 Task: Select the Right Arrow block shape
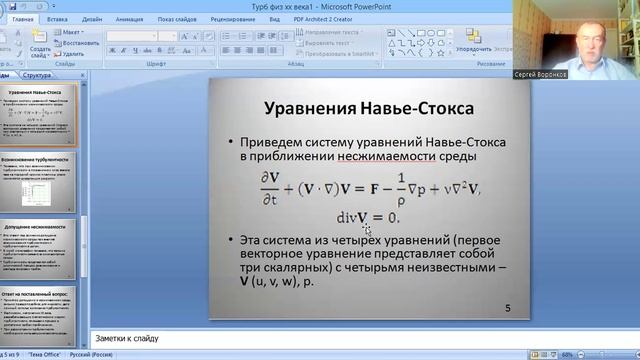[x=421, y=43]
